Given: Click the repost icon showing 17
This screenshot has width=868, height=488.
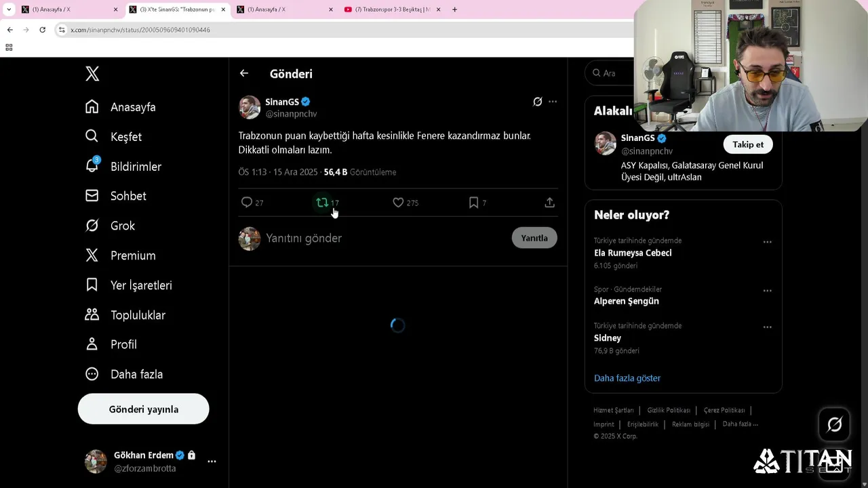Looking at the screenshot, I should 327,203.
